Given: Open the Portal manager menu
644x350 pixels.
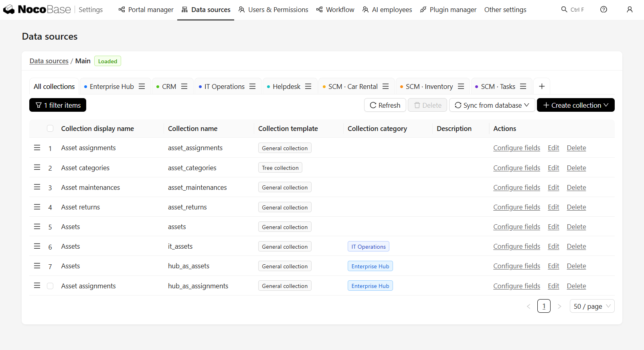Looking at the screenshot, I should pyautogui.click(x=146, y=10).
